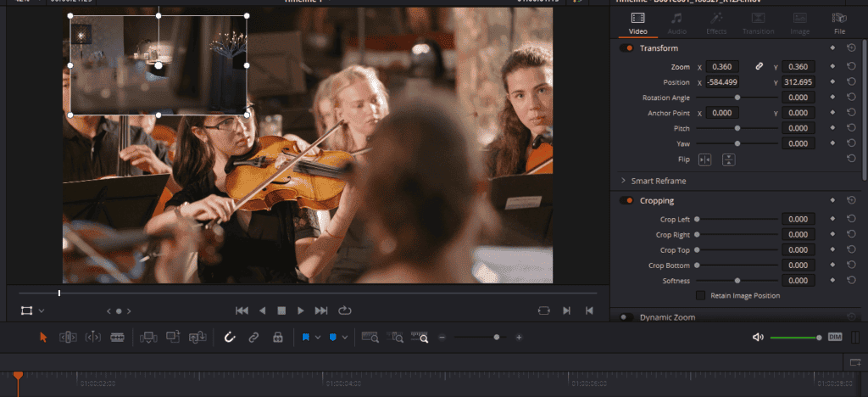Open the marker color dropdown

345,338
